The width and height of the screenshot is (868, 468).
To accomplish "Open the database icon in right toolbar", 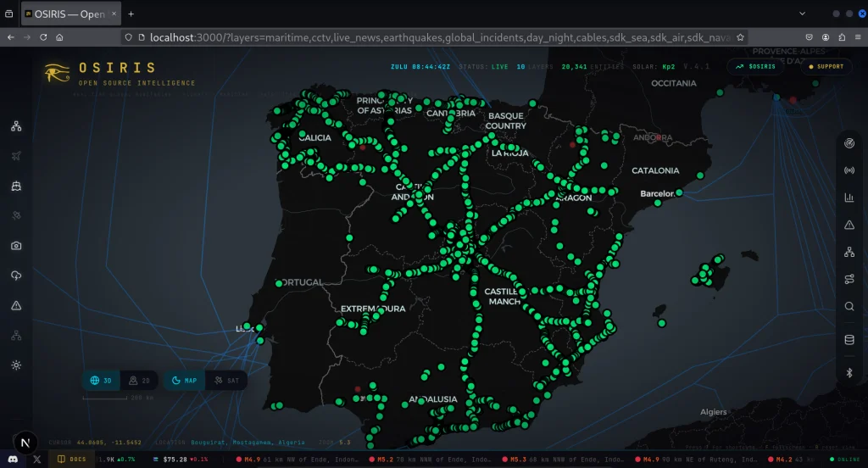I will point(849,339).
